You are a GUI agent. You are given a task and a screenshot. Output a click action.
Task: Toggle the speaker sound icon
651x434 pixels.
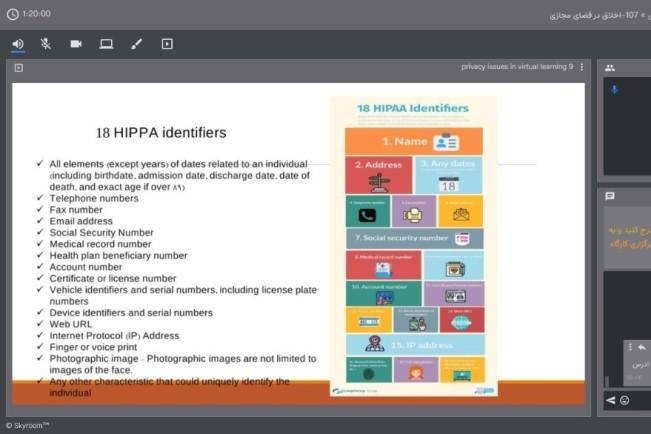18,44
